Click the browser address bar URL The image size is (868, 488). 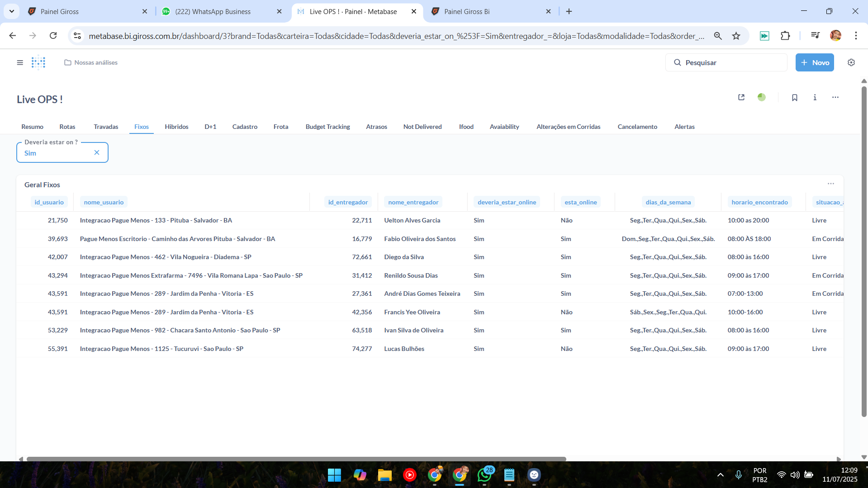click(396, 36)
